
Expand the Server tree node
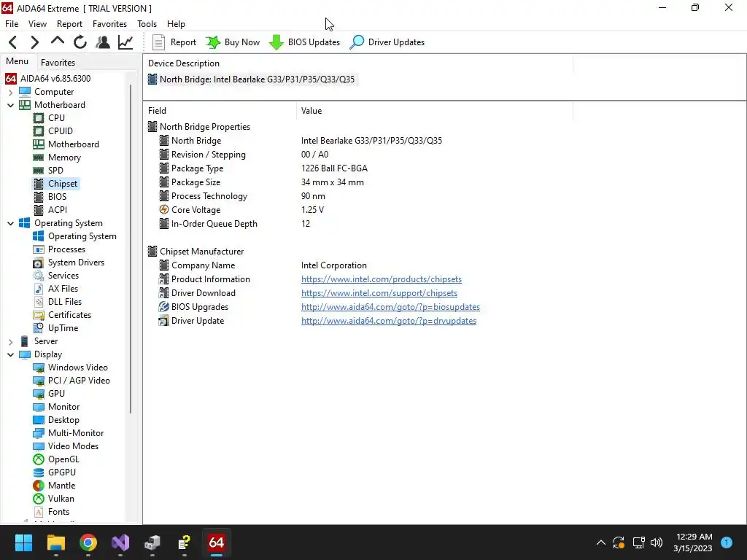pos(10,341)
